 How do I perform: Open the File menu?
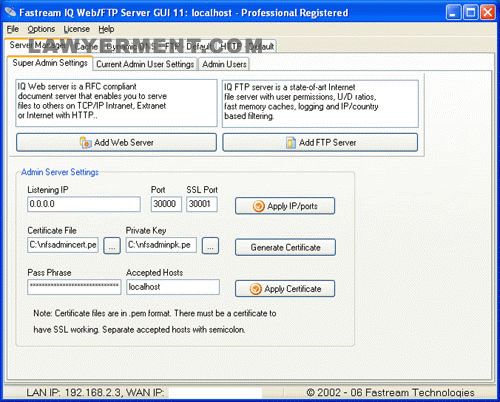pos(13,29)
